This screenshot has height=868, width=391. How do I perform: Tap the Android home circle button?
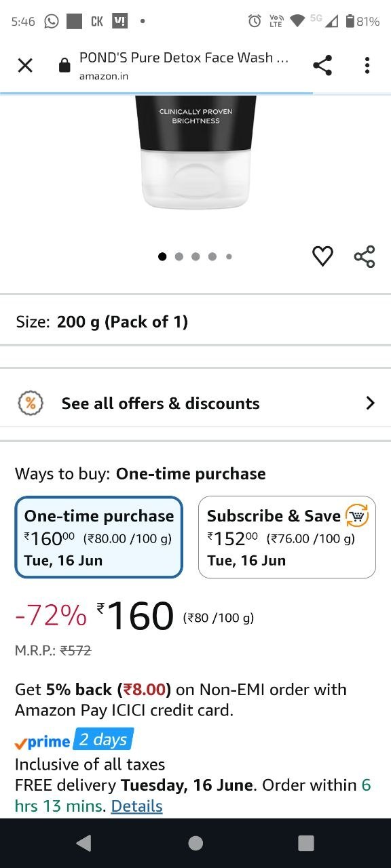[195, 843]
